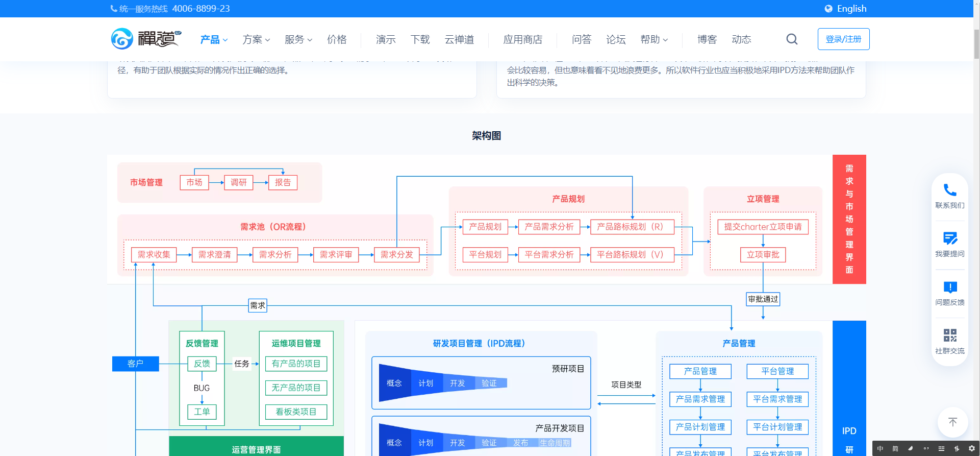Screen dimensions: 980x456
Task: Open the 价格 menu item
Action: click(x=337, y=39)
